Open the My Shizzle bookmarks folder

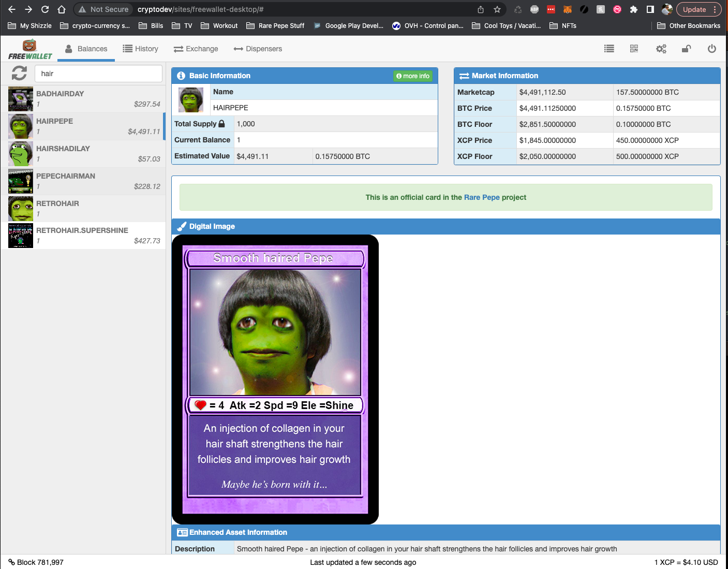[x=30, y=25]
